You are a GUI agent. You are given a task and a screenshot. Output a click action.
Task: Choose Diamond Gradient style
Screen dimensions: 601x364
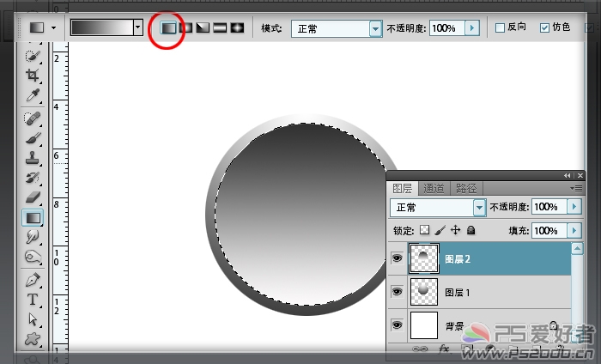tap(237, 27)
